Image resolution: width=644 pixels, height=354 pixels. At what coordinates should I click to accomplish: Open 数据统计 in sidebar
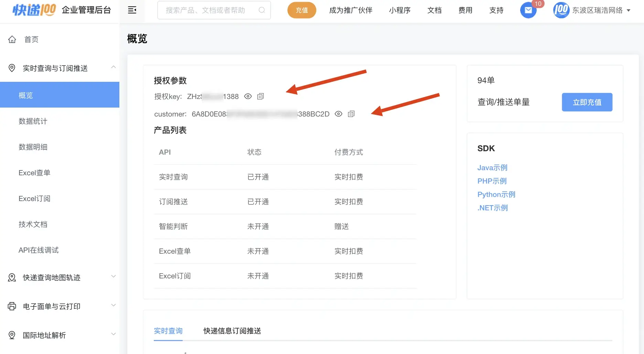pos(33,121)
